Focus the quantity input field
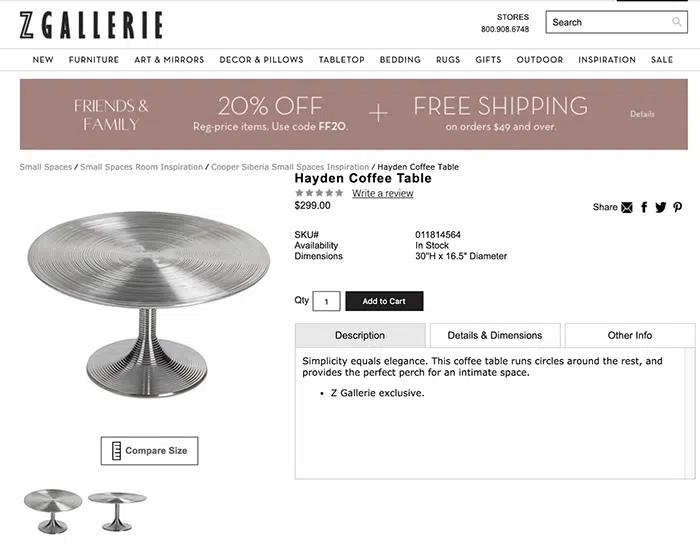Image resolution: width=700 pixels, height=544 pixels. [327, 301]
